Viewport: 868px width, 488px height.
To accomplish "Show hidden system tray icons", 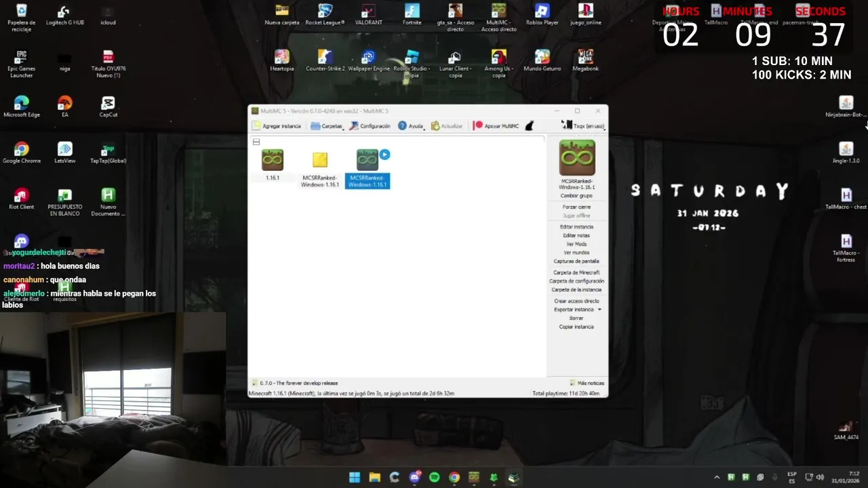I will click(x=716, y=477).
